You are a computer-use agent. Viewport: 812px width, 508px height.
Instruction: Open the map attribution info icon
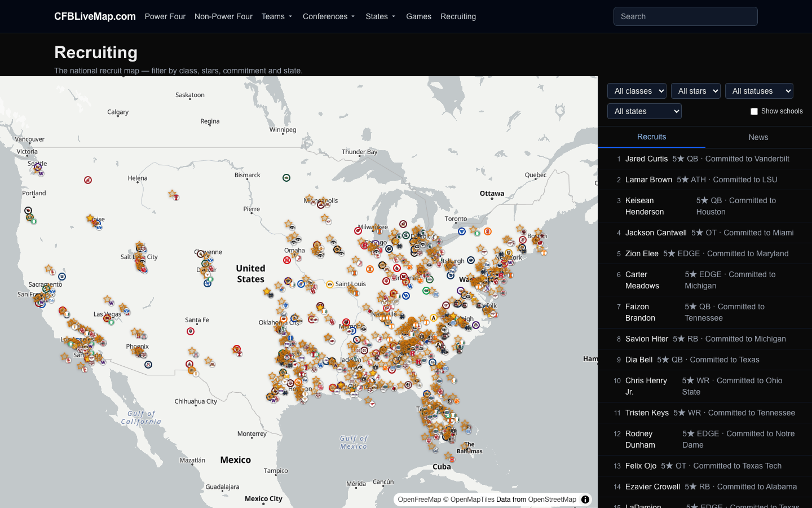(585, 500)
